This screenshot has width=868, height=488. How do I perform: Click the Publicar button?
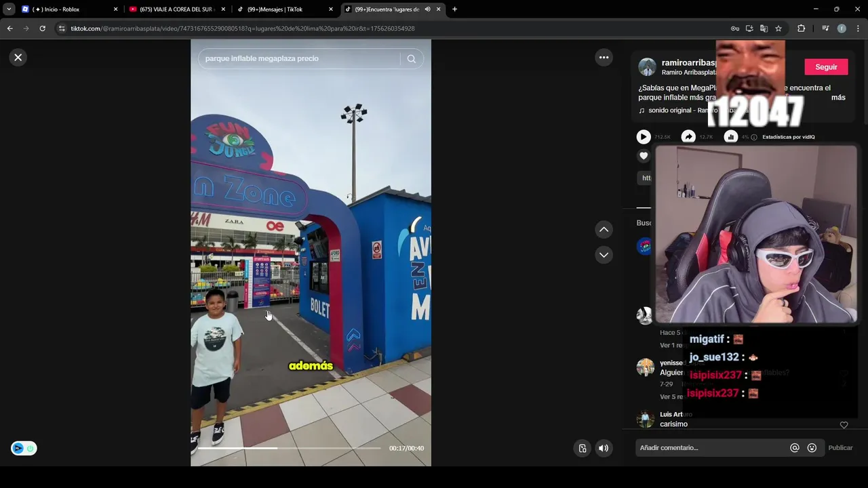click(840, 448)
